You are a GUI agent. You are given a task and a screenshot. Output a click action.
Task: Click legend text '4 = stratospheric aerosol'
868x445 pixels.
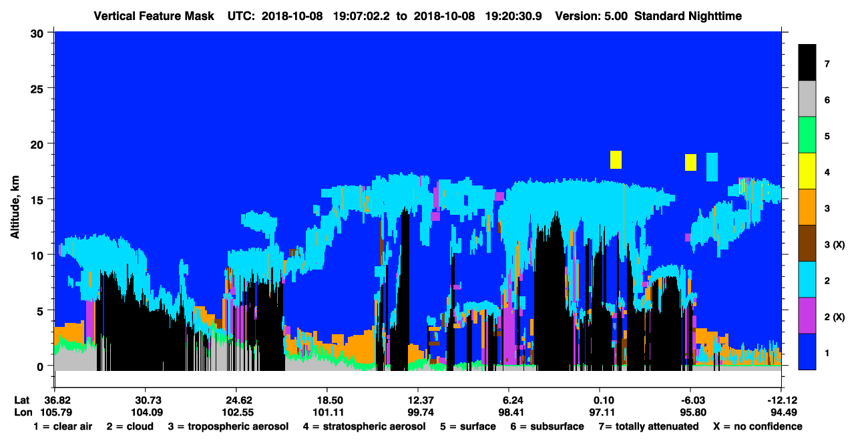(x=364, y=426)
